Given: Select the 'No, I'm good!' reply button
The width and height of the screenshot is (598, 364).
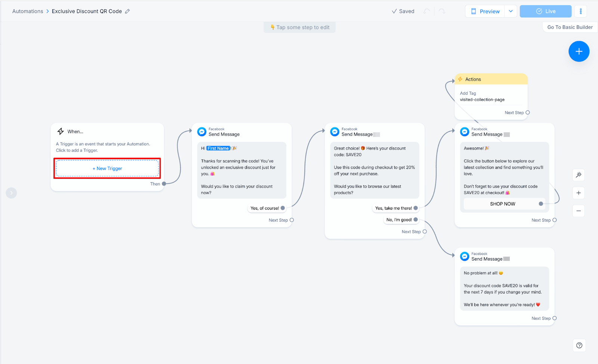Looking at the screenshot, I should tap(399, 220).
